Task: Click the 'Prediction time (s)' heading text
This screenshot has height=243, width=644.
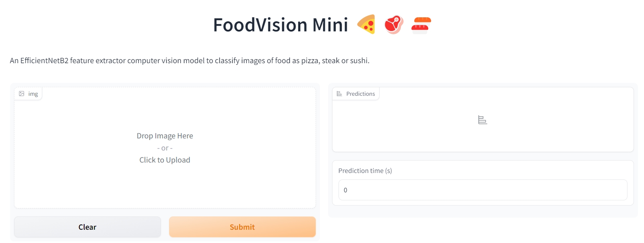Action: 365,171
